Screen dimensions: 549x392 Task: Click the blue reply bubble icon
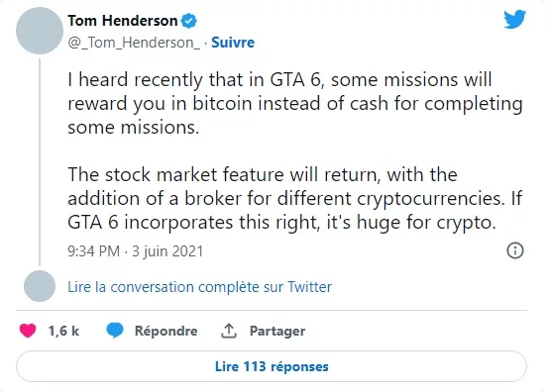pos(115,331)
